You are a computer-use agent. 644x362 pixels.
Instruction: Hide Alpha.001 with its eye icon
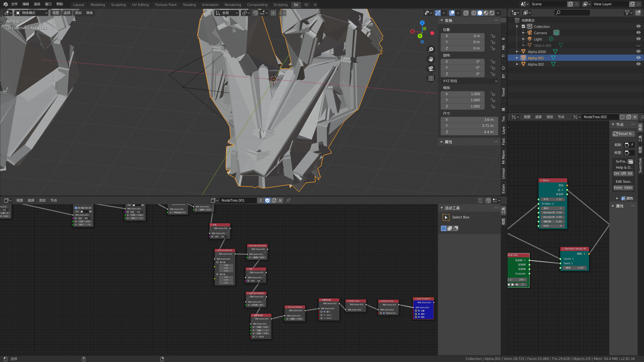(x=638, y=58)
